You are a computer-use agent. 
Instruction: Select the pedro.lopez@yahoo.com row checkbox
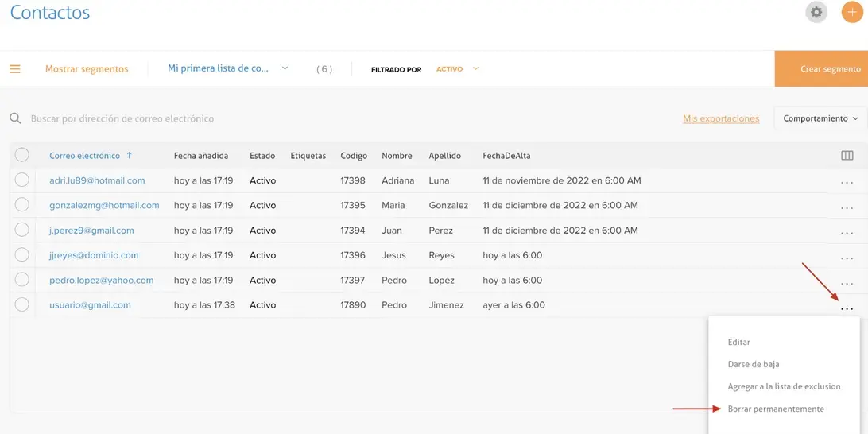coord(22,280)
